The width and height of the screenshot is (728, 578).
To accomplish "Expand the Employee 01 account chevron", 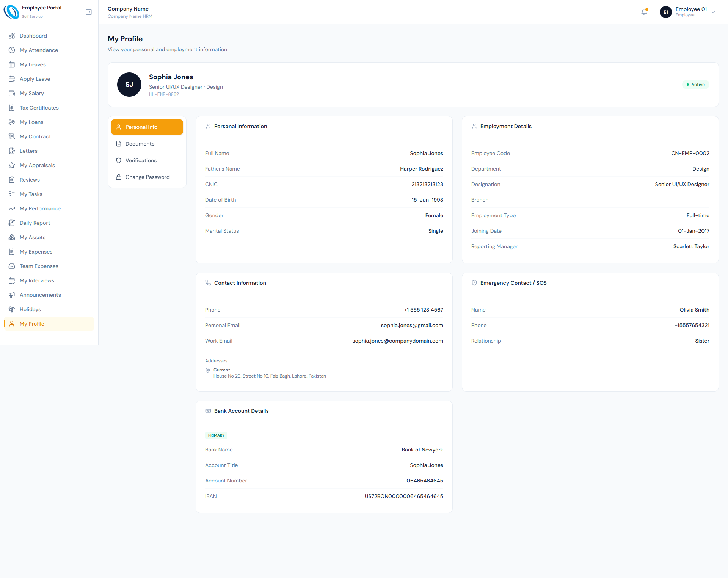I will point(713,12).
